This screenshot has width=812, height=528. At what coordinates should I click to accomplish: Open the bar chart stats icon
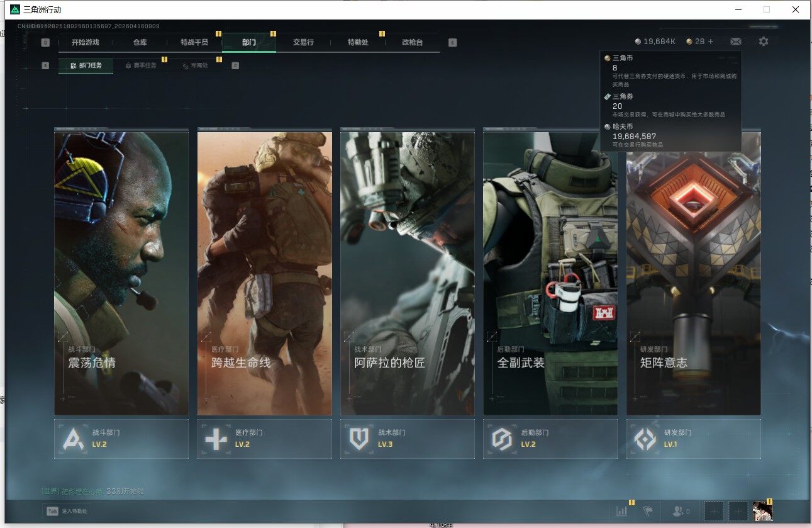[622, 511]
